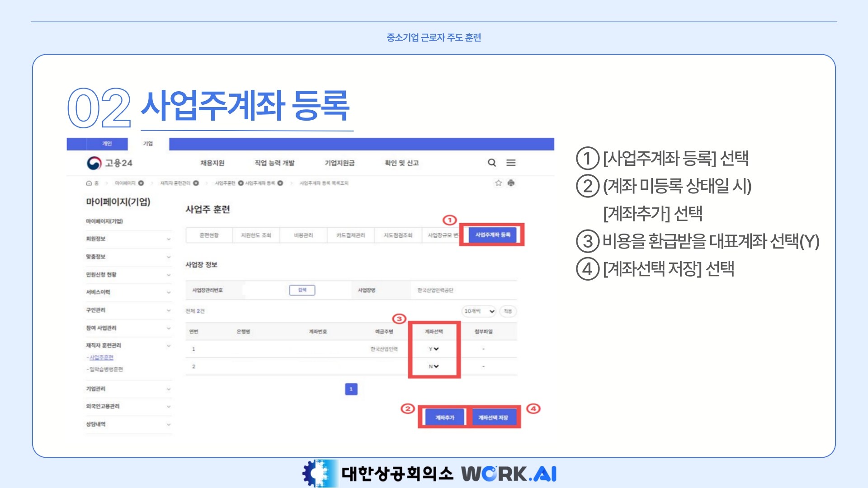
Task: Open the 기업지원금 menu
Action: click(340, 163)
